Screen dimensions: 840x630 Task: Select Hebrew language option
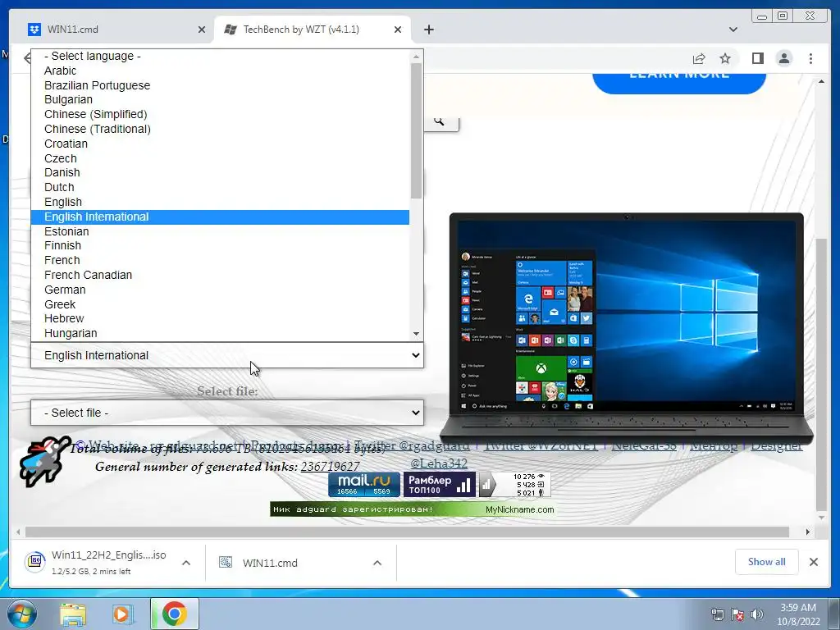[x=220, y=319]
